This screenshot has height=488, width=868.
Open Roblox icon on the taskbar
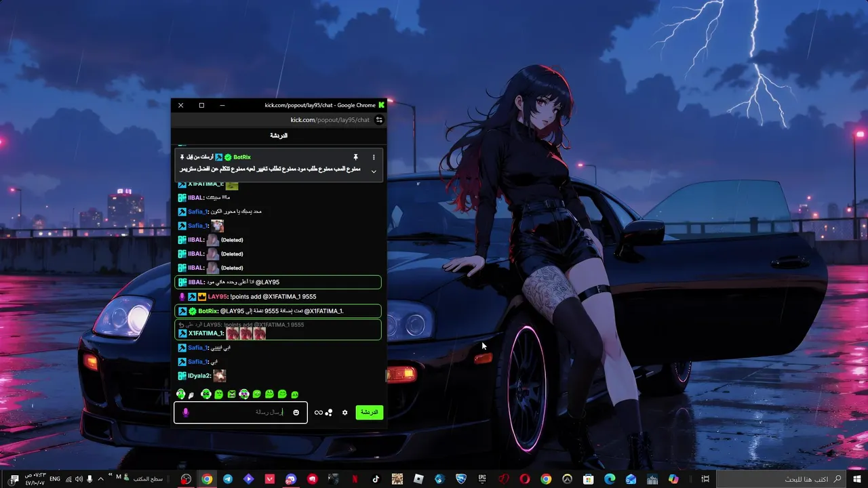point(418,479)
